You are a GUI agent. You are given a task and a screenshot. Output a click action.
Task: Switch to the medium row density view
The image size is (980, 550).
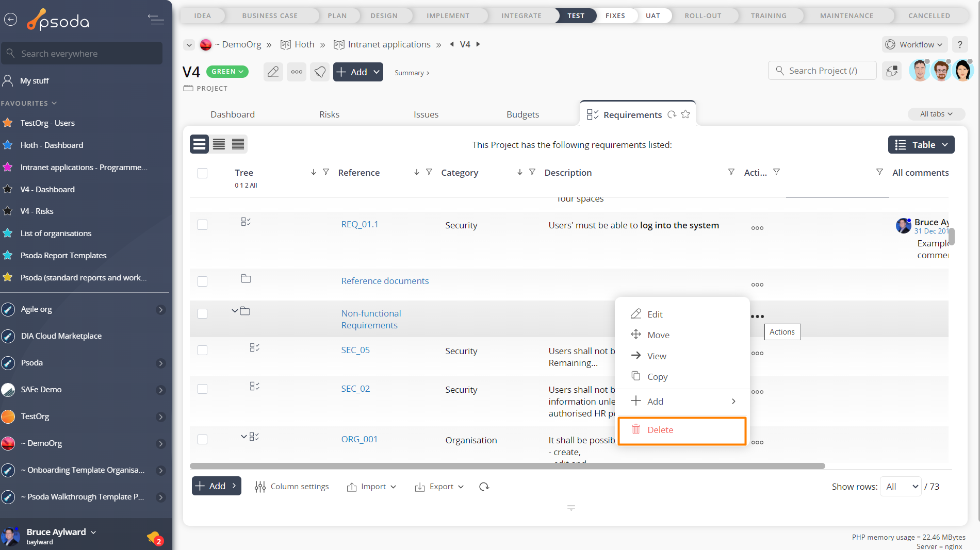(219, 144)
